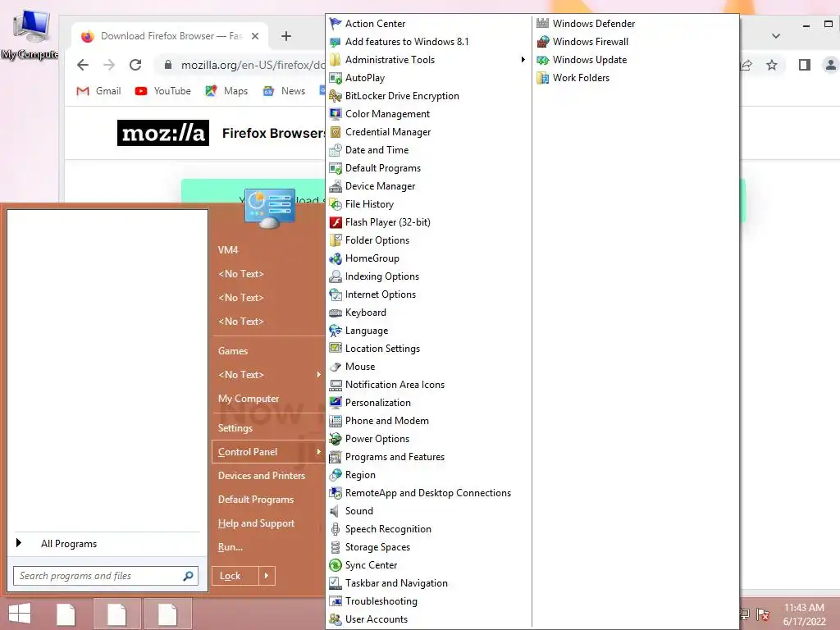Screen dimensions: 840x630
Task: Open Settings from the Start menu
Action: pos(235,428)
